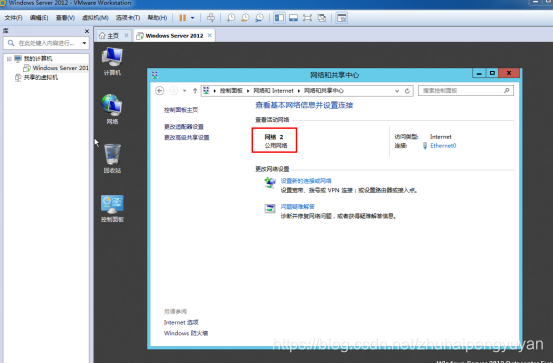Open the 编辑(E) menu

click(39, 18)
